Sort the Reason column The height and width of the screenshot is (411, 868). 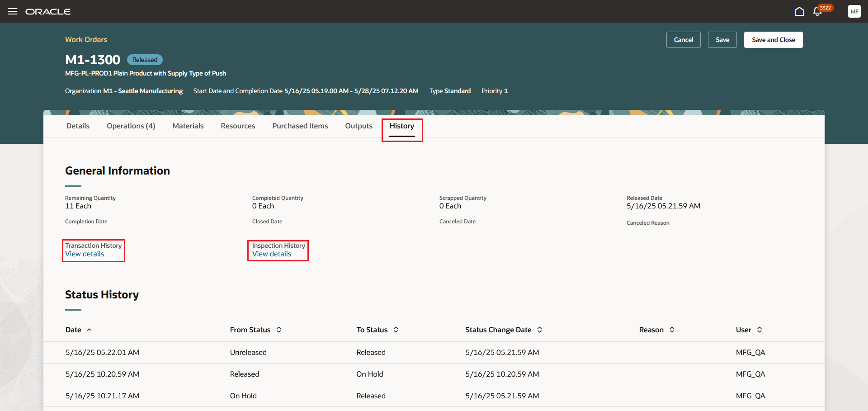tap(672, 330)
